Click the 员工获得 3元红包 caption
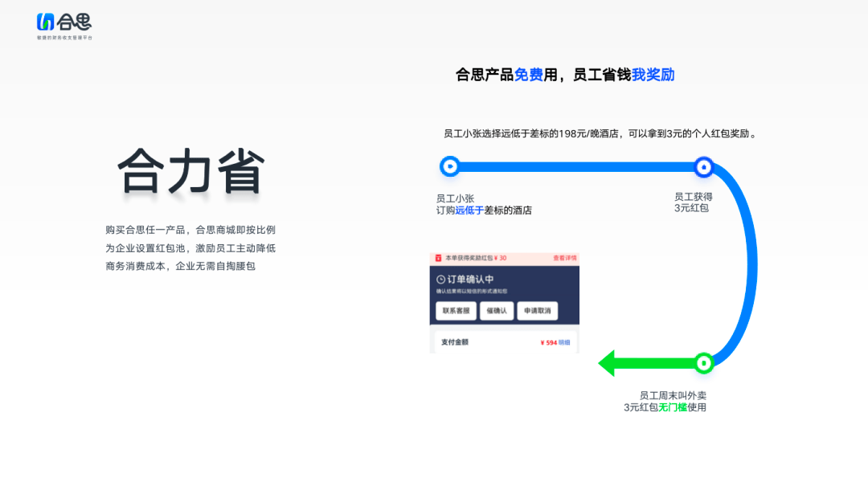 coord(692,202)
